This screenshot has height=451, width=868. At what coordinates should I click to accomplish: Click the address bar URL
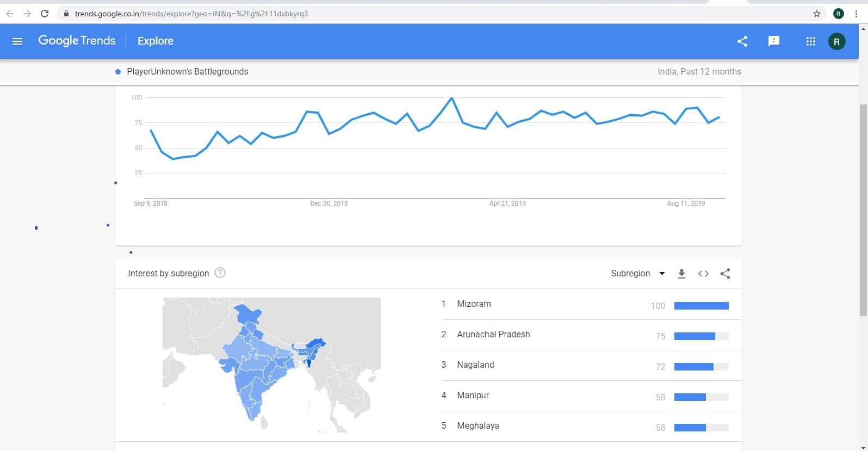pyautogui.click(x=191, y=14)
